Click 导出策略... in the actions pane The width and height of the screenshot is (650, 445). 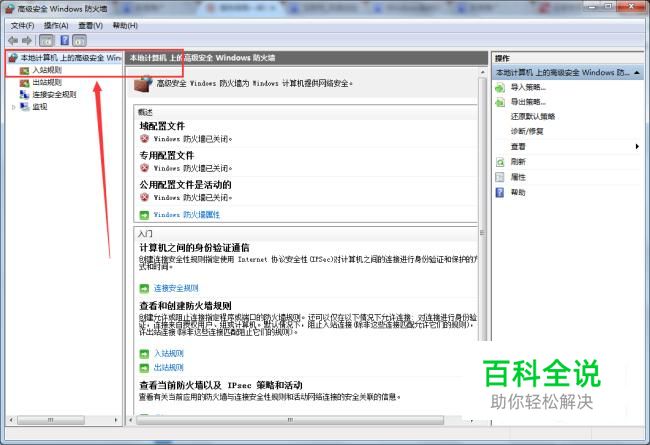pyautogui.click(x=528, y=102)
